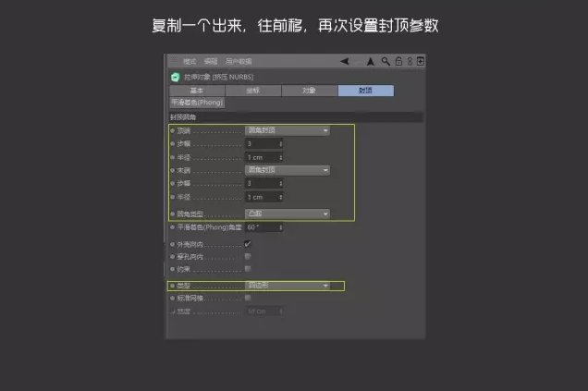Click the 平滑着色(Phong)角度 label
This screenshot has width=588, height=391.
(x=209, y=227)
